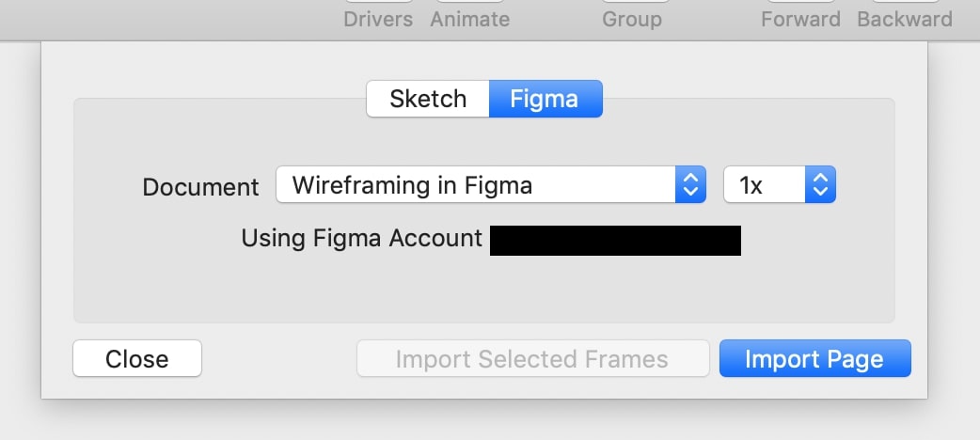Click the blue arrows of the 1x selector
Viewport: 980px width, 440px height.
821,185
